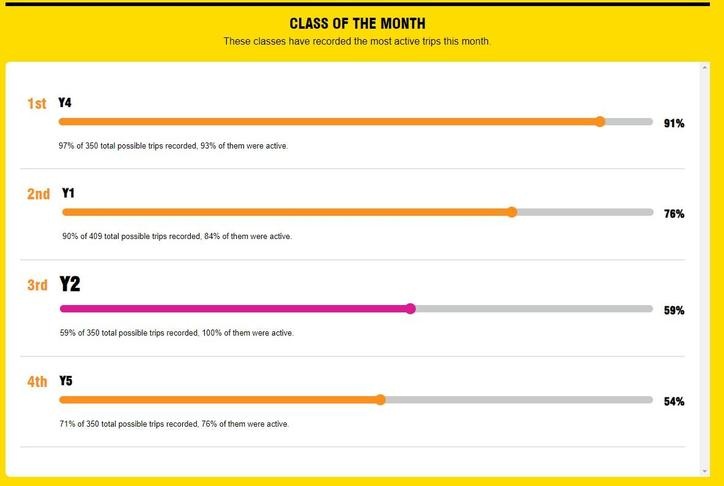The image size is (724, 486).
Task: Click the 54% score for Y5
Action: [x=674, y=402]
